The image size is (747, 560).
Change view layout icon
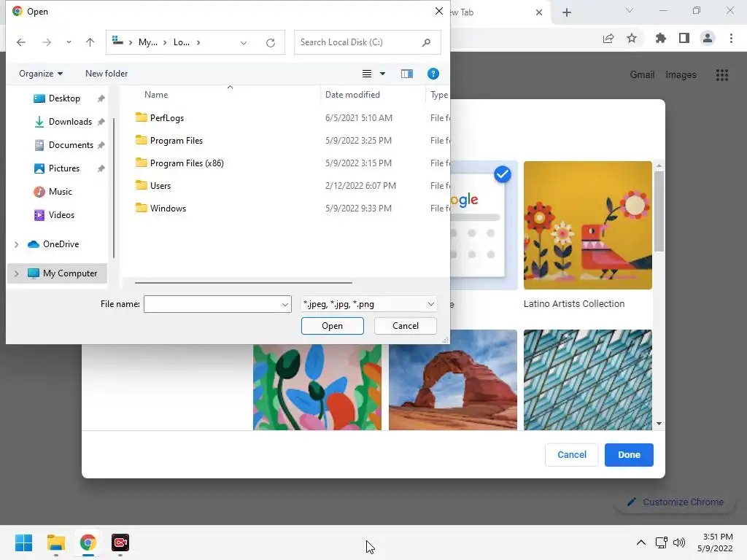(x=367, y=74)
